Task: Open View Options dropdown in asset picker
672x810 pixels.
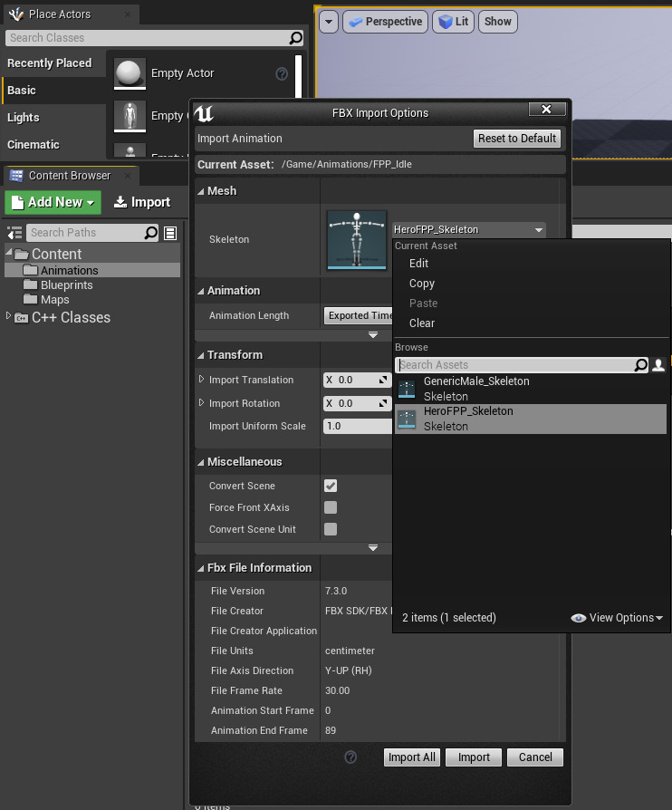Action: pos(618,618)
